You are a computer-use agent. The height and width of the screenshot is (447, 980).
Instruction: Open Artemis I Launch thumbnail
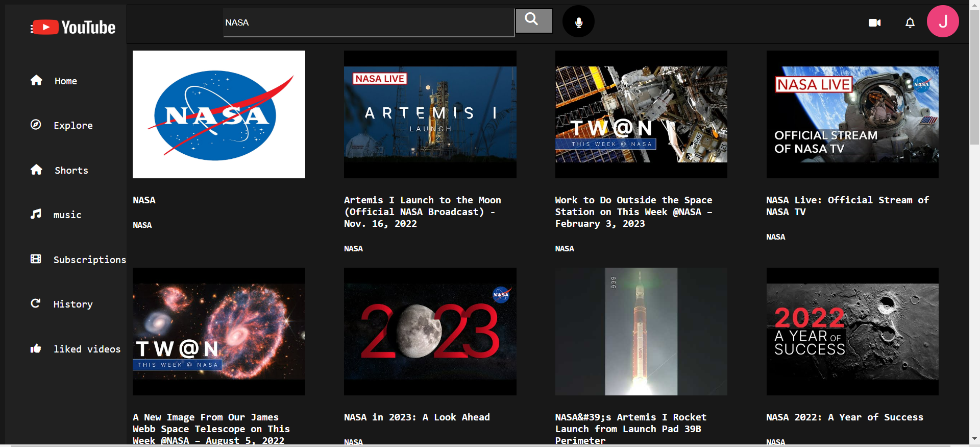[x=430, y=114]
